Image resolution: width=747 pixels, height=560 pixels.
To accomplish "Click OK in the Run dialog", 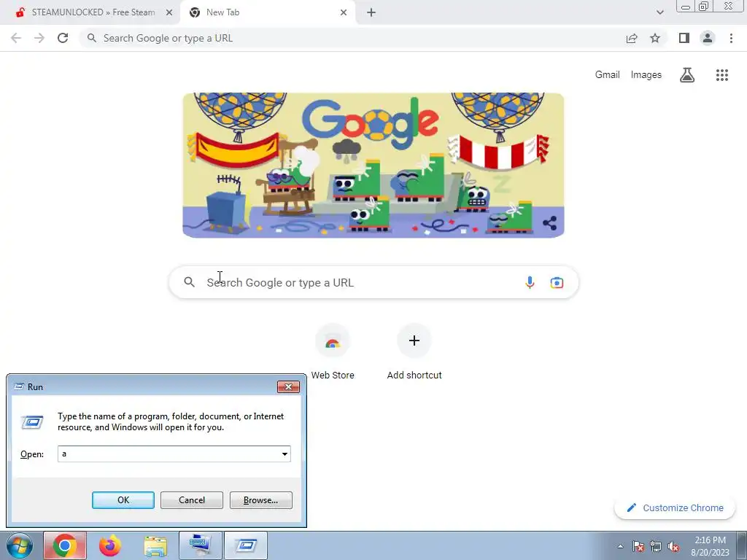I will [x=123, y=500].
